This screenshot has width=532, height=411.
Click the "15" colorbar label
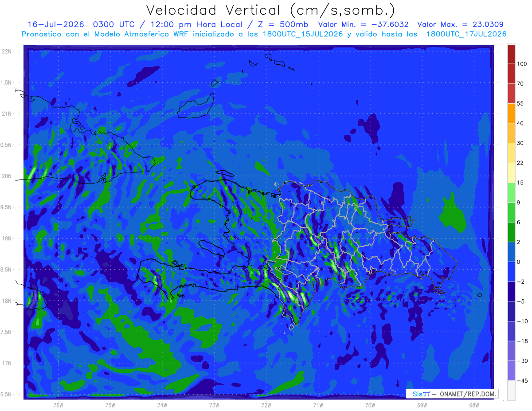(x=520, y=182)
